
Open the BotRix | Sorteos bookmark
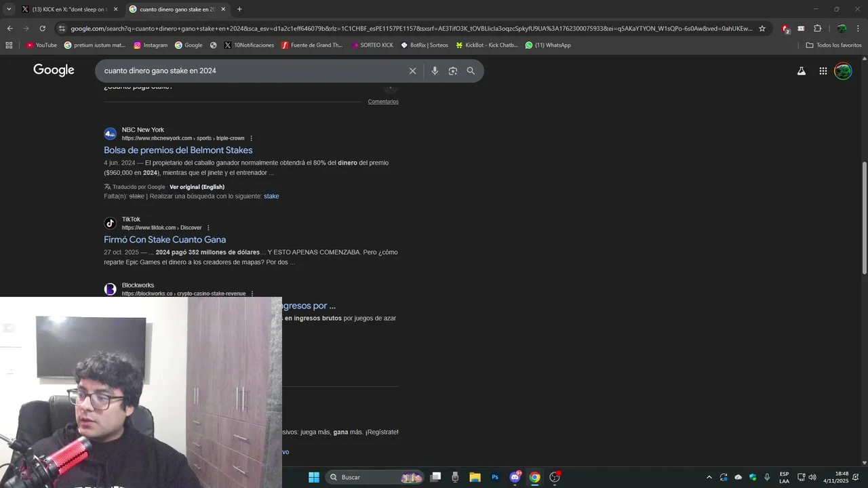pos(425,45)
